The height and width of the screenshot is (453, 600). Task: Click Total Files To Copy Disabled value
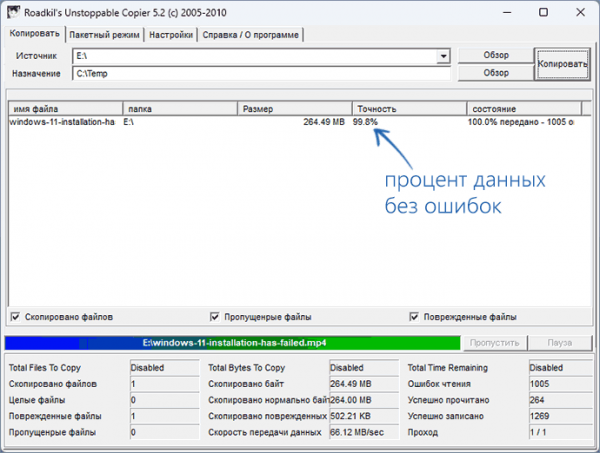[165, 368]
